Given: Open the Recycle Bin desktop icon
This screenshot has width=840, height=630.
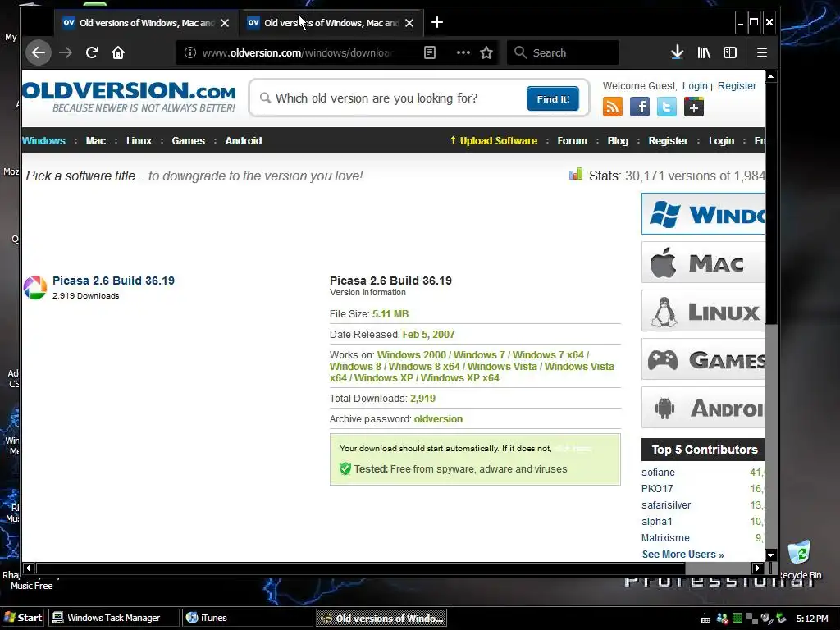Looking at the screenshot, I should (799, 559).
